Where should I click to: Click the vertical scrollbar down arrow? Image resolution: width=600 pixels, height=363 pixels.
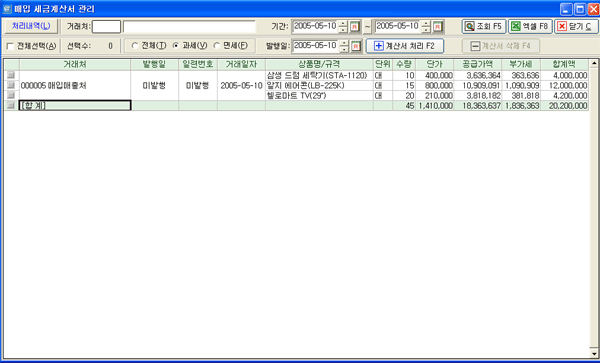pyautogui.click(x=593, y=353)
